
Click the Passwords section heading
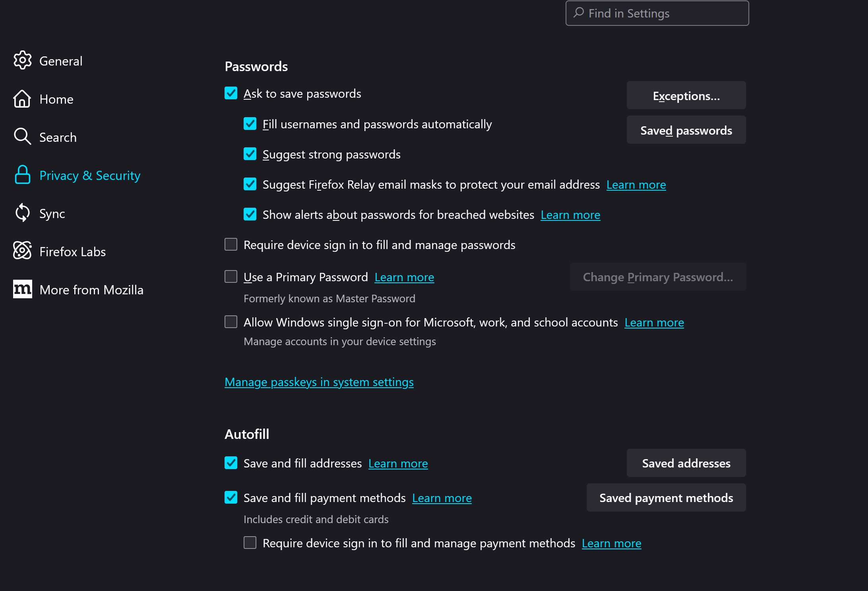256,66
